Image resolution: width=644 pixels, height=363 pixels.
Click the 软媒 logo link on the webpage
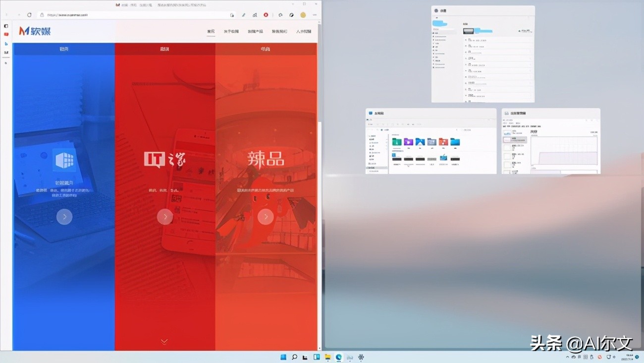tap(33, 31)
